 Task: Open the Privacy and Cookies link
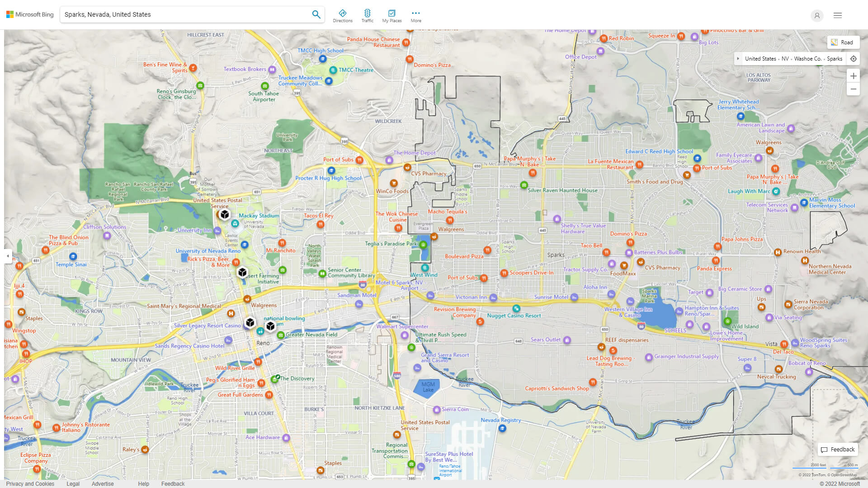[30, 483]
